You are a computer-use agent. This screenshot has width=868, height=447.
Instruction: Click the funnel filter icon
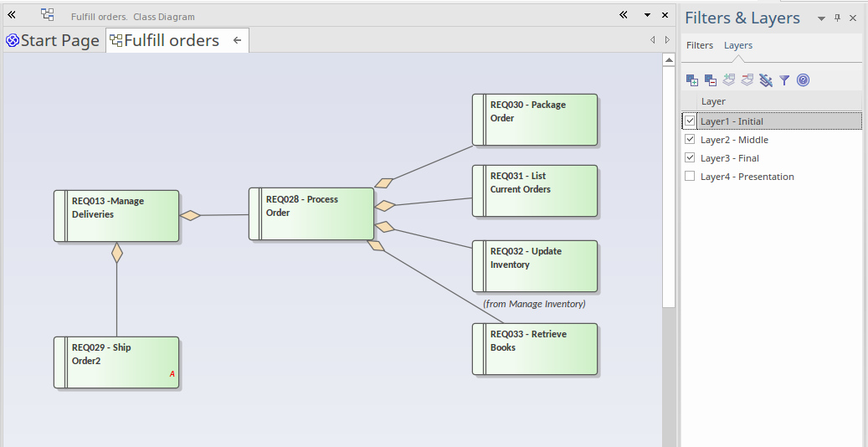(x=784, y=80)
